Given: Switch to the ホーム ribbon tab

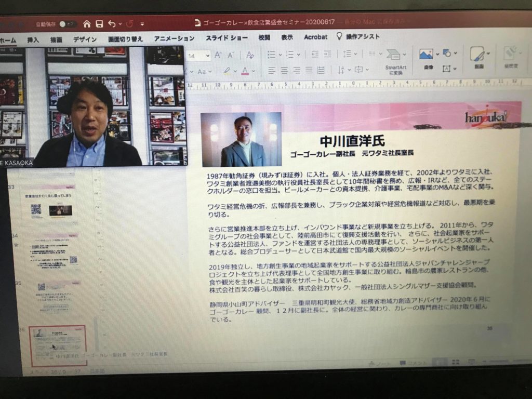Looking at the screenshot, I should pyautogui.click(x=8, y=40).
